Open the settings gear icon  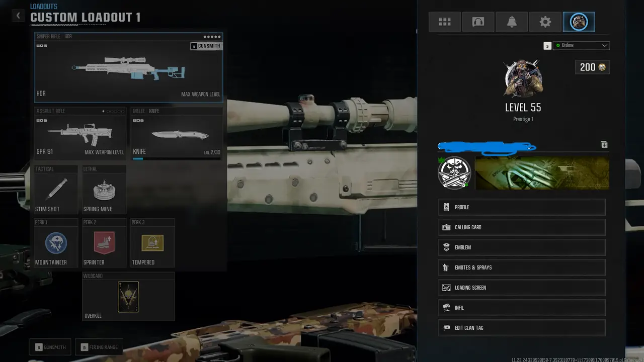pos(545,22)
